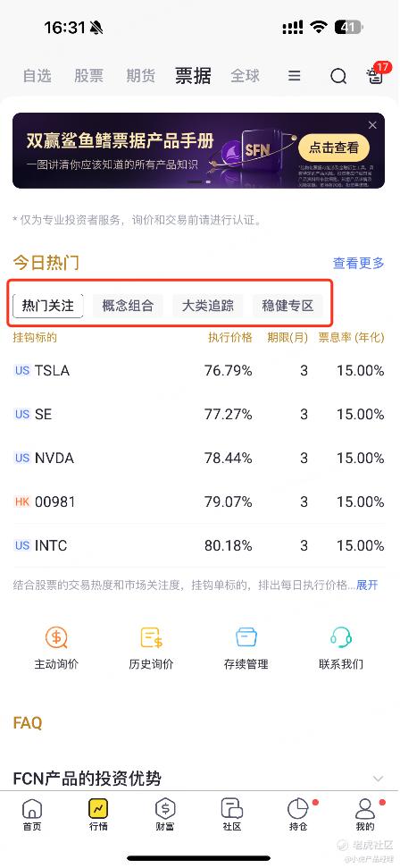Go to 首页 home icon
Viewport: 400px width, 868px height.
[32, 815]
